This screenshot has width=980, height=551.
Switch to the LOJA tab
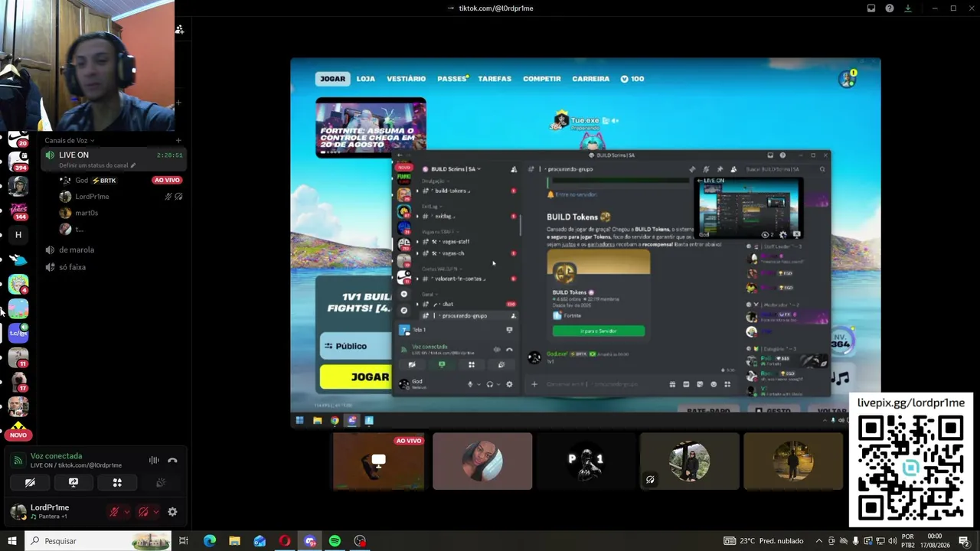tap(366, 79)
